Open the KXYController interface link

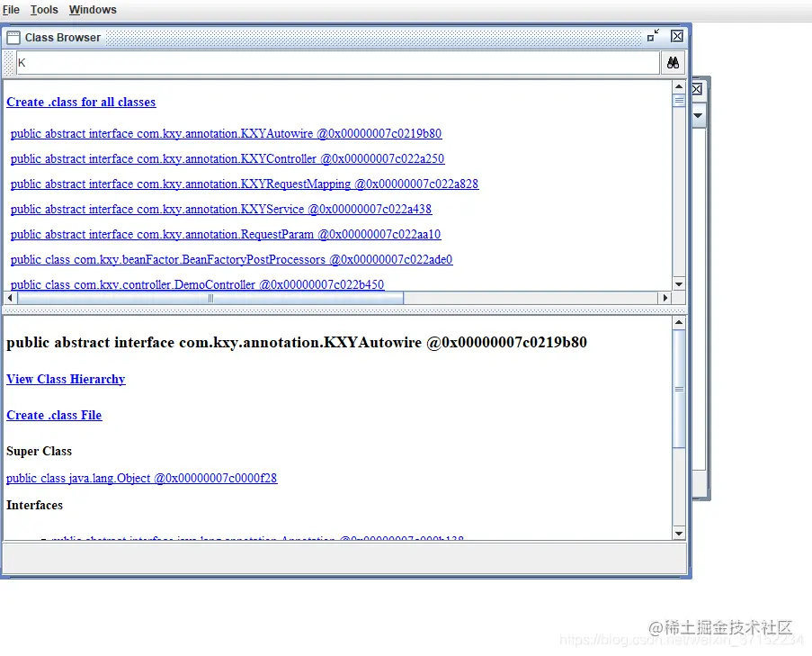(x=228, y=158)
